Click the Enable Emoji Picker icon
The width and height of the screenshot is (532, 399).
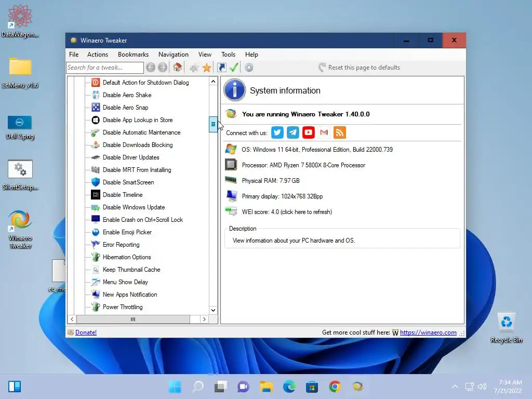tap(96, 232)
